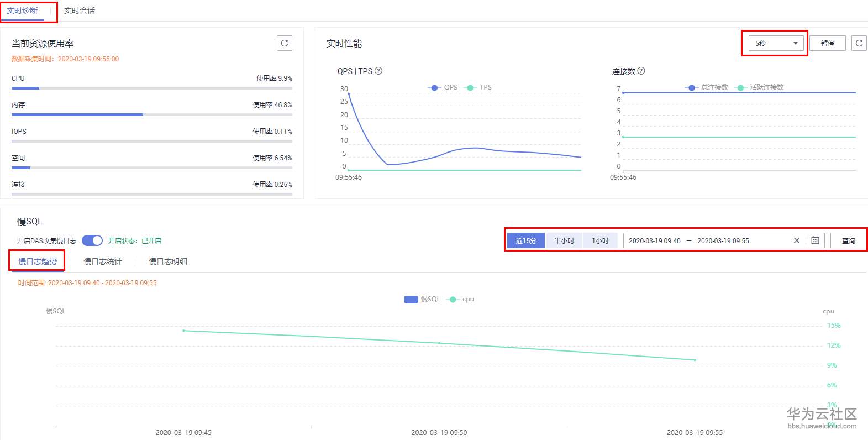Show help for QPS | TPS chart
Screen dimensions: 868x440
[x=378, y=71]
